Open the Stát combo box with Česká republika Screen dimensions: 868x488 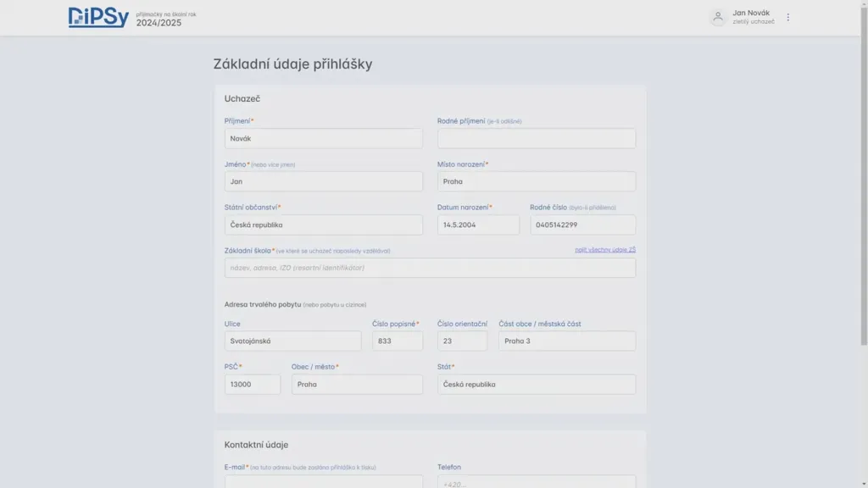(537, 384)
